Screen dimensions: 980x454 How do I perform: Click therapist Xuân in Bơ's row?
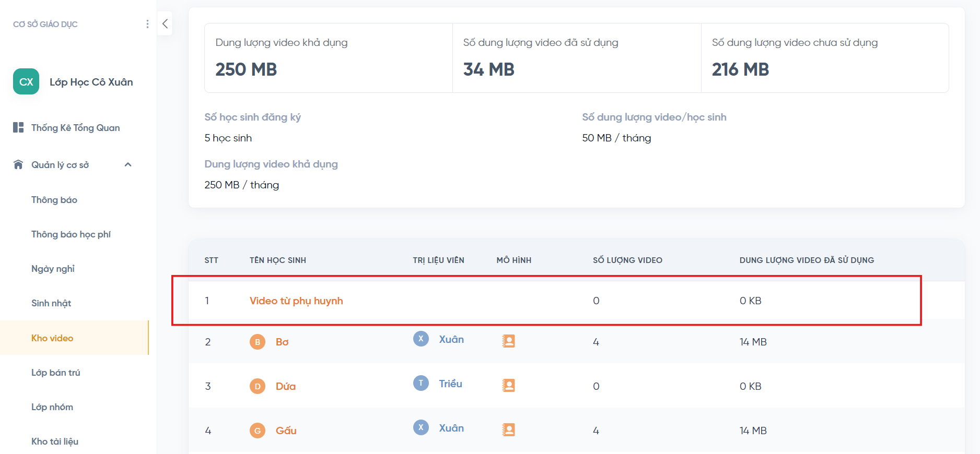coord(451,339)
